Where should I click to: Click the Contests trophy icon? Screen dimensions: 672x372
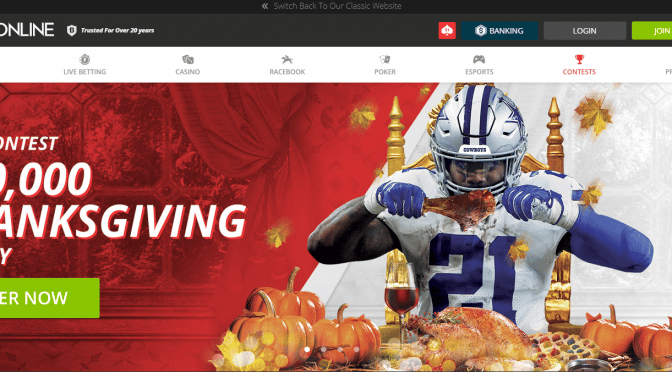pyautogui.click(x=579, y=59)
